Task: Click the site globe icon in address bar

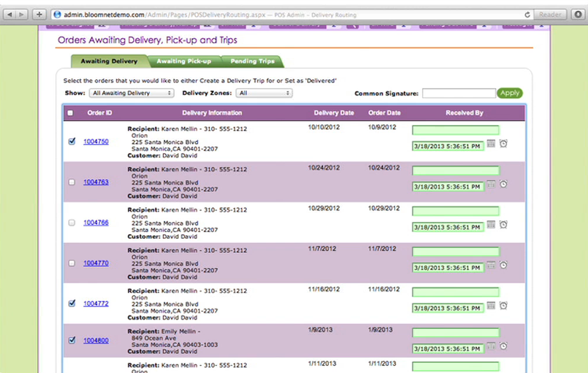Action: [57, 15]
